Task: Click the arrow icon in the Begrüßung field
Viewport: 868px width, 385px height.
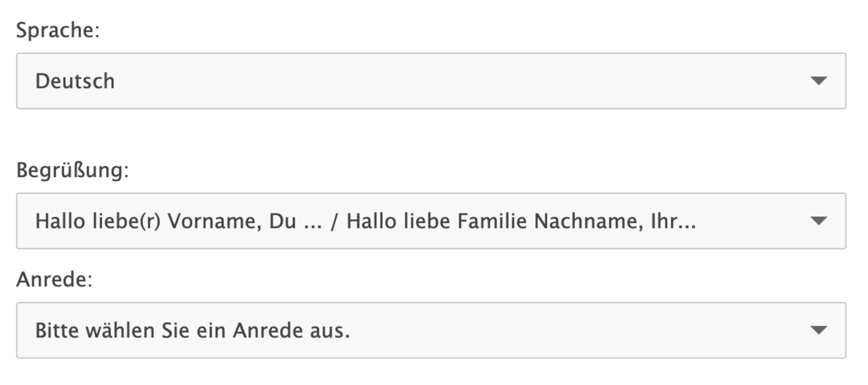Action: point(818,221)
